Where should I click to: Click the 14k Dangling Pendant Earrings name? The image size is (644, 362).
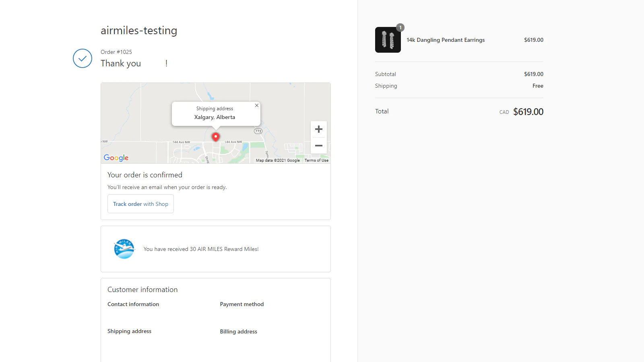[x=446, y=40]
